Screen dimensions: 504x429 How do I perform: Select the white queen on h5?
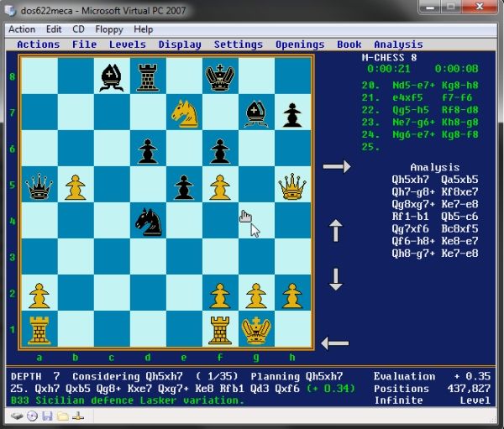click(x=292, y=185)
